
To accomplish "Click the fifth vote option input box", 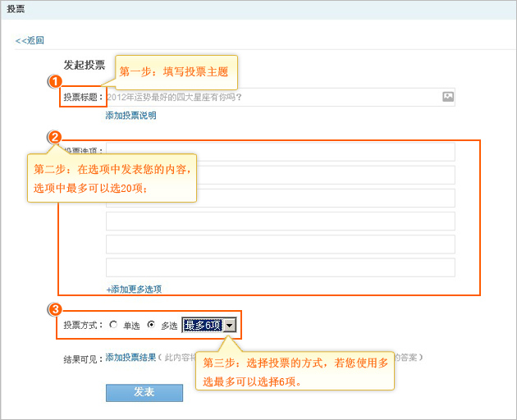I will [280, 244].
